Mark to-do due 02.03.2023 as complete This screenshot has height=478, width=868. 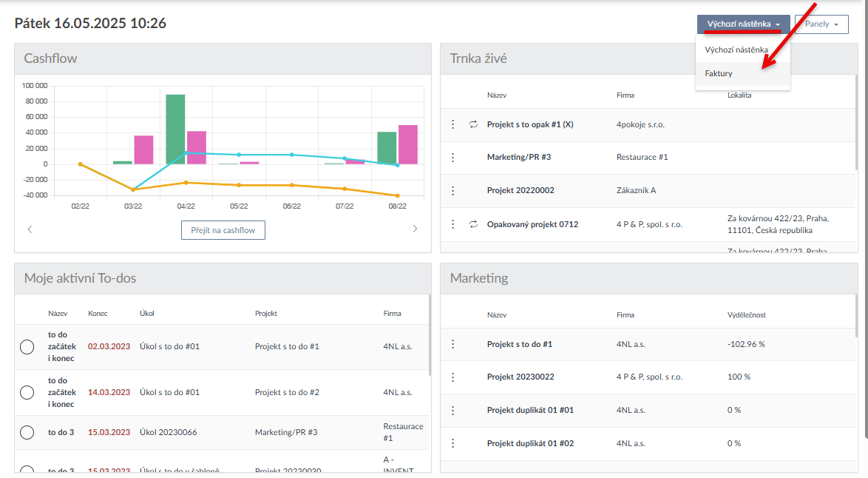27,347
